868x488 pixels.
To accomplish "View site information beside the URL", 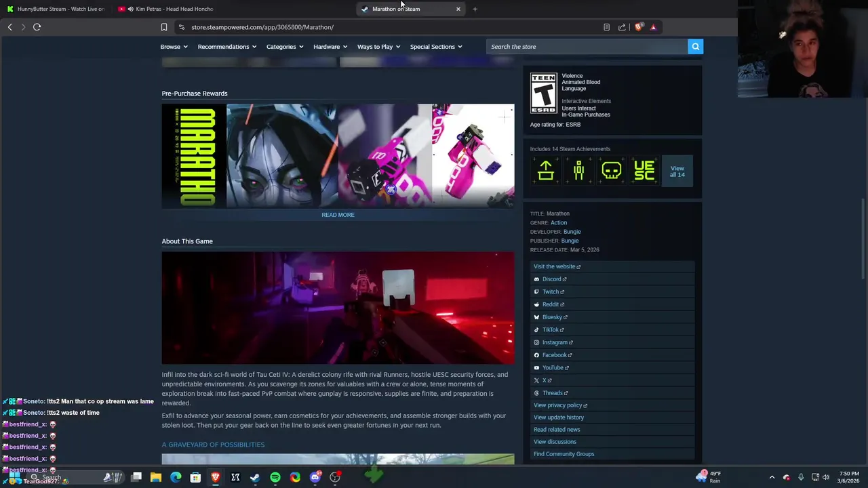I will [x=181, y=27].
